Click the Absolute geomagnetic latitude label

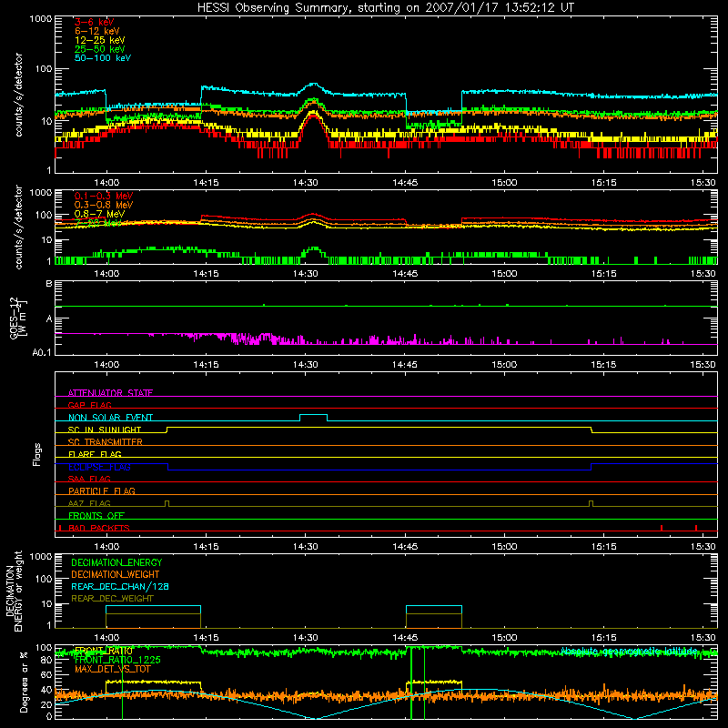tap(629, 651)
